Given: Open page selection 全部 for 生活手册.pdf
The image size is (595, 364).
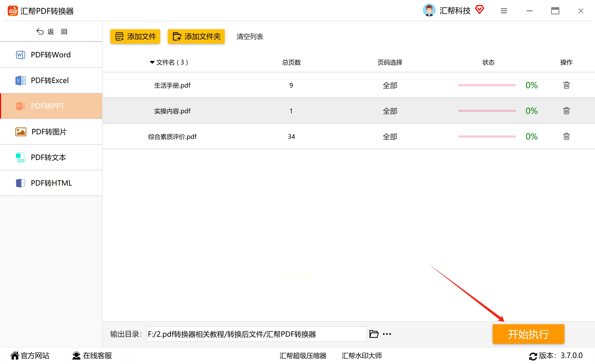Looking at the screenshot, I should point(390,85).
